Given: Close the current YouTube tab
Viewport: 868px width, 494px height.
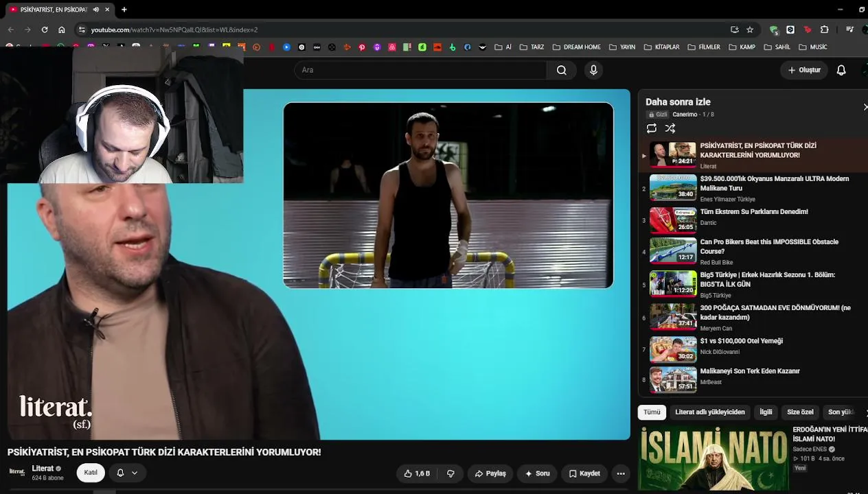Looking at the screenshot, I should pyautogui.click(x=107, y=10).
